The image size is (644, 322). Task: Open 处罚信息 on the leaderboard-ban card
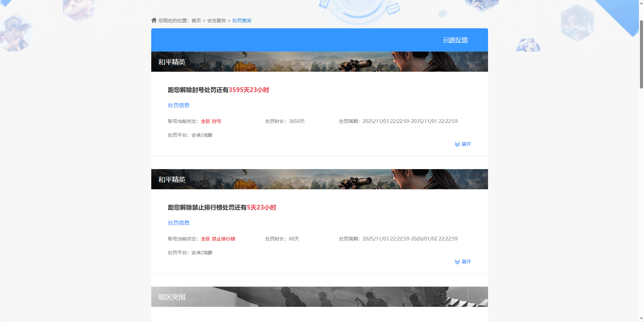[178, 223]
